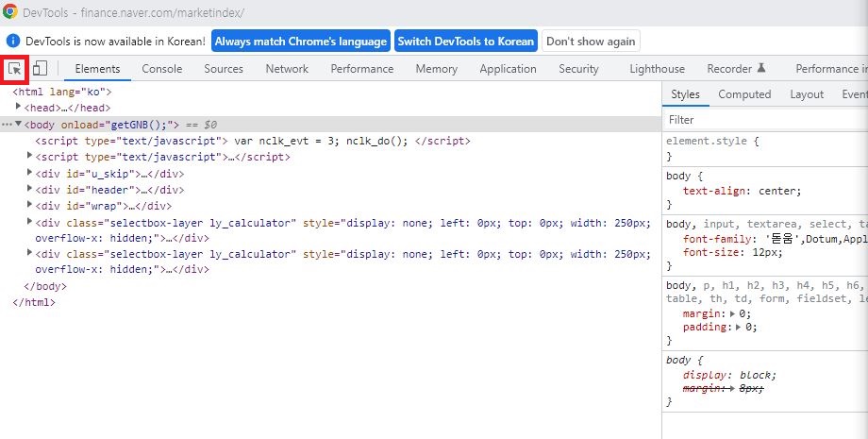868x439 pixels.
Task: Go to the Security tab
Action: tap(578, 69)
